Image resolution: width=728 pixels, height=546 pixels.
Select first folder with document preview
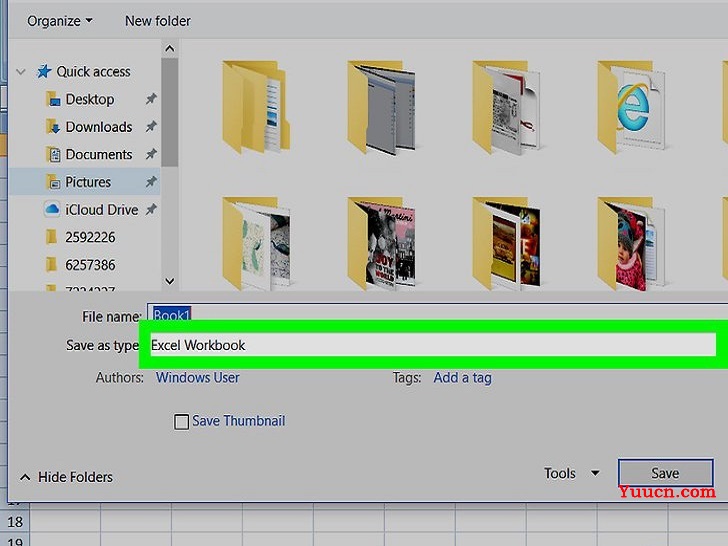255,107
